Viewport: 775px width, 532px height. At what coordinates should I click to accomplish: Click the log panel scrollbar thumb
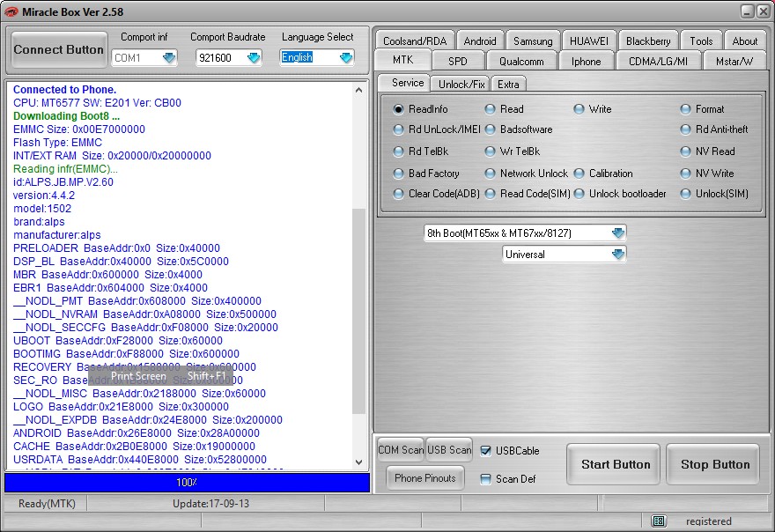tap(358, 311)
